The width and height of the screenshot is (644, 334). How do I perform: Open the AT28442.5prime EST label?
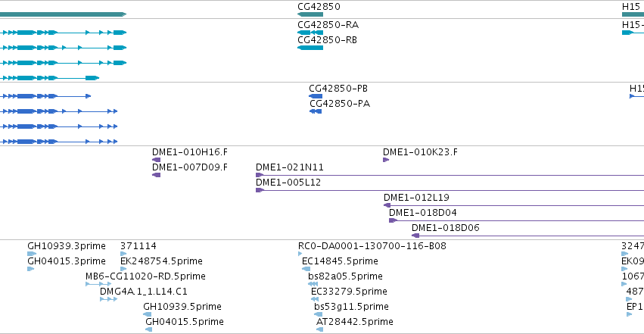355,322
